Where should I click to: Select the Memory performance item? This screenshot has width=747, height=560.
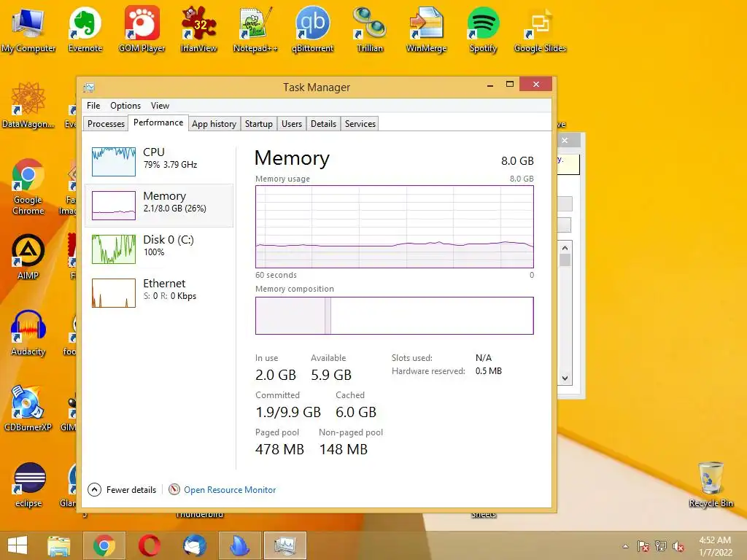click(159, 205)
